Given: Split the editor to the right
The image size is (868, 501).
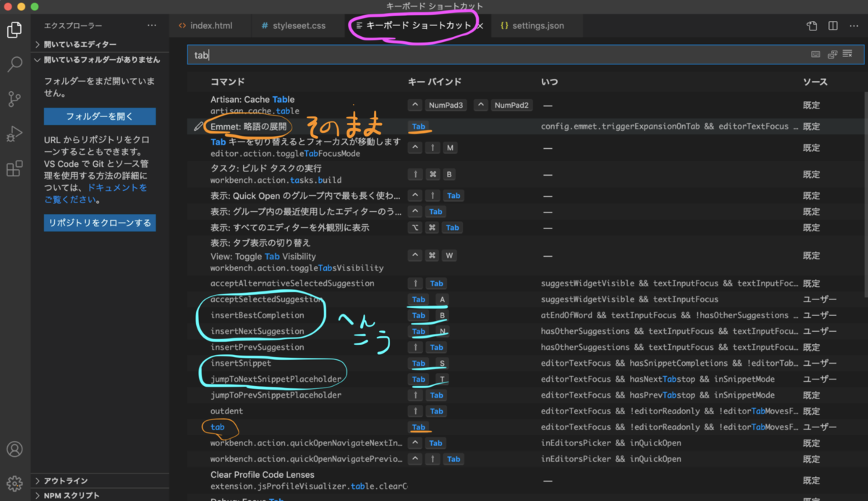Looking at the screenshot, I should (x=833, y=26).
